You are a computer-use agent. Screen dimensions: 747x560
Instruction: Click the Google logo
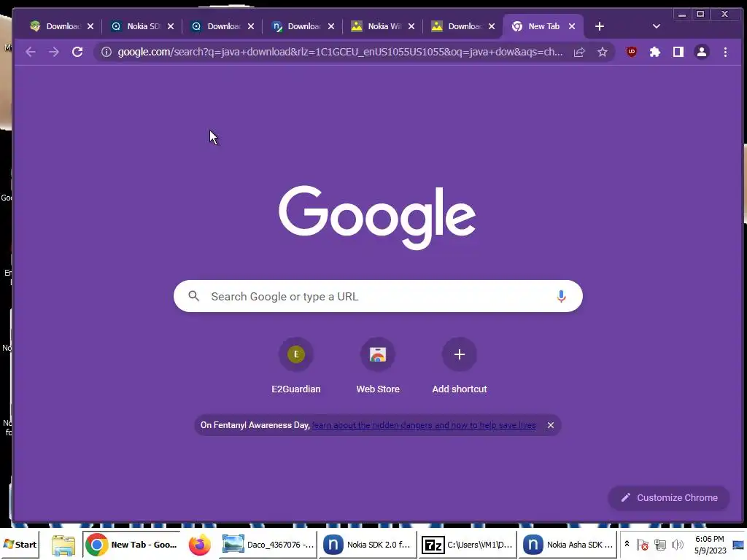(x=377, y=217)
